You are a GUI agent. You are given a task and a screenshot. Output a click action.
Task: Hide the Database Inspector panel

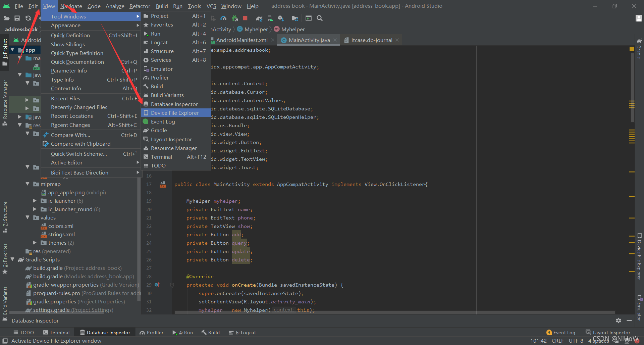(x=629, y=321)
